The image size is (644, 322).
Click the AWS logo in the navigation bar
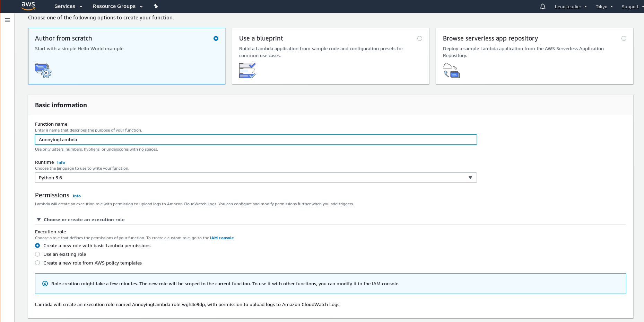pos(28,6)
